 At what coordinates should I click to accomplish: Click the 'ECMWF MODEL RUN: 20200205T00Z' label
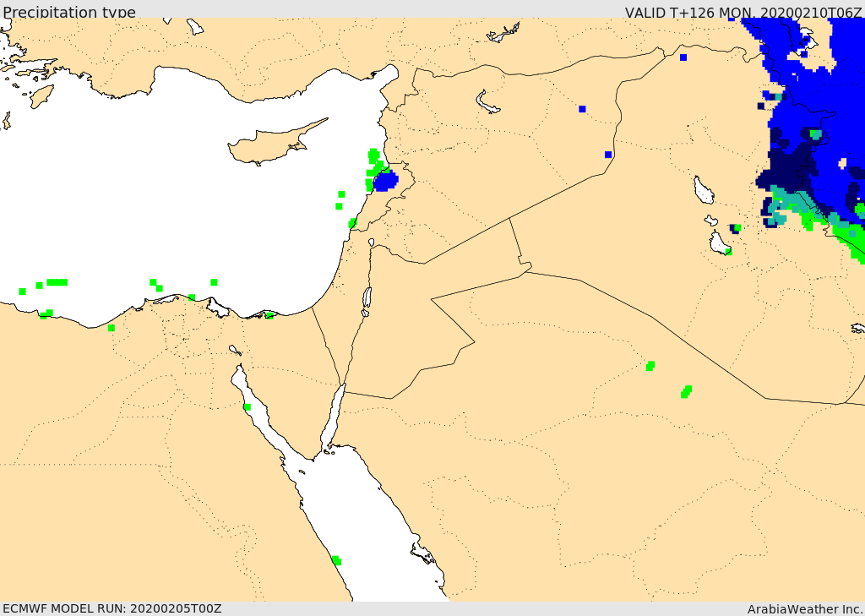pos(112,608)
